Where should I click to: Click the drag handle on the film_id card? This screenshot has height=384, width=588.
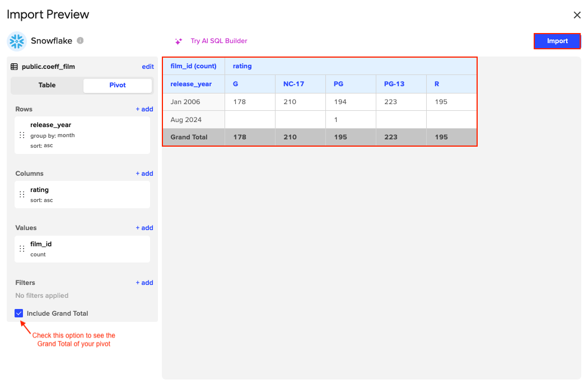point(21,249)
